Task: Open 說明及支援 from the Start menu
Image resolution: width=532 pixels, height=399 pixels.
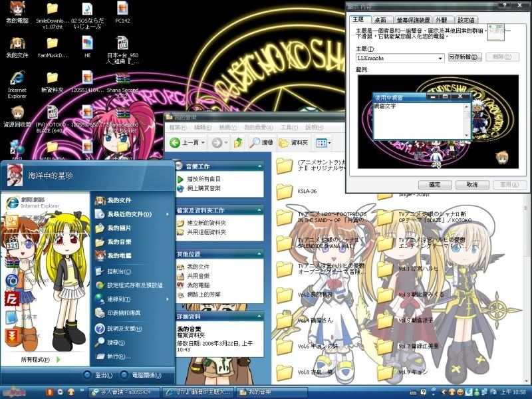Action: click(119, 329)
